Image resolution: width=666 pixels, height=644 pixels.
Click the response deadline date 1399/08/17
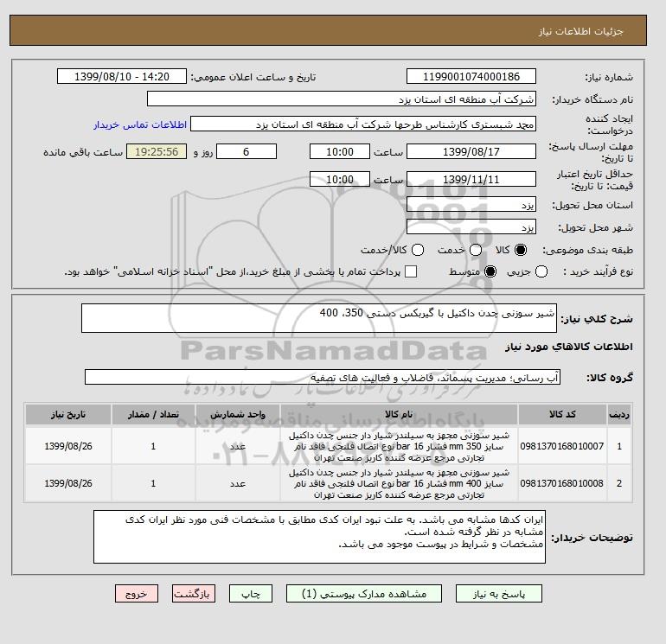(471, 151)
